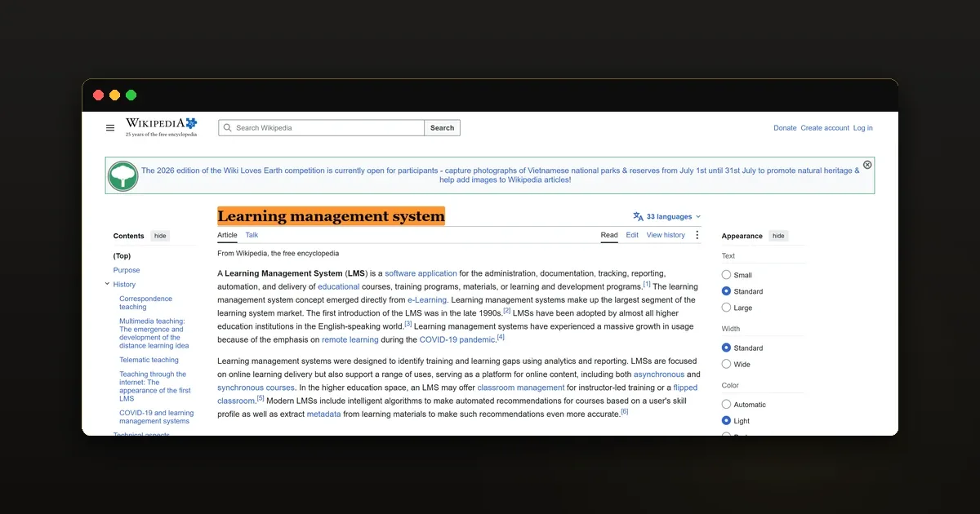
Task: Open the Edit tab
Action: [632, 235]
